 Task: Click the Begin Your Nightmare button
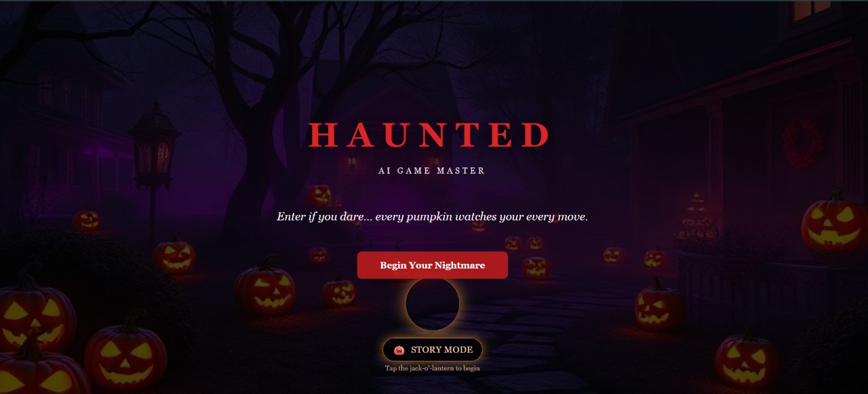pyautogui.click(x=432, y=265)
